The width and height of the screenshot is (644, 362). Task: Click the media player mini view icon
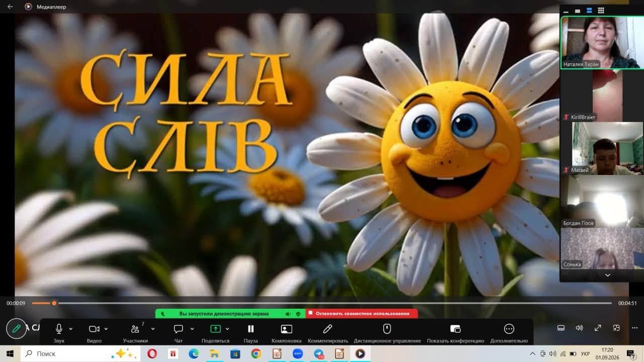coord(616,328)
